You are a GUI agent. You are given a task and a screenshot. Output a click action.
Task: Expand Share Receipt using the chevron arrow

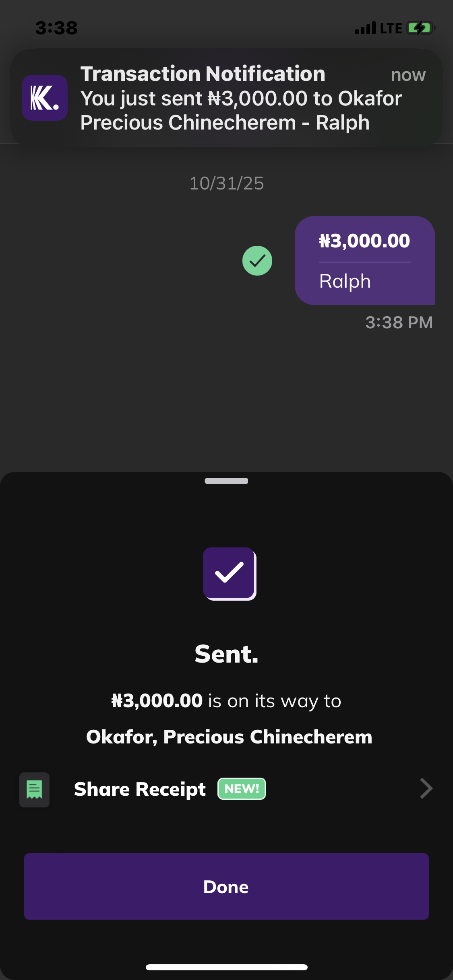426,789
